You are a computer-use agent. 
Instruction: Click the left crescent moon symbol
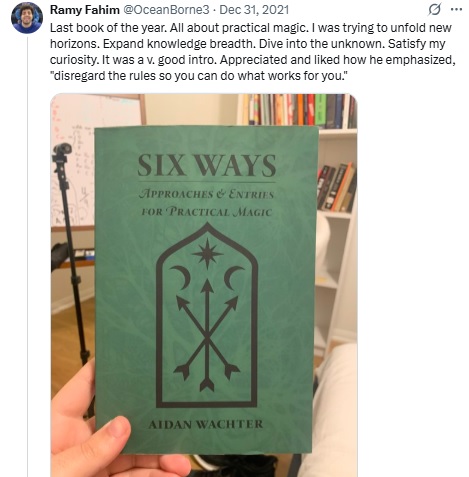click(x=181, y=277)
